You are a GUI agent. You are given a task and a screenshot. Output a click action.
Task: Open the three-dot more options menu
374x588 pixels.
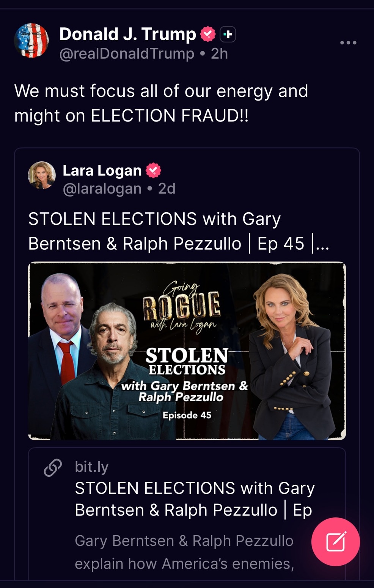coord(348,43)
